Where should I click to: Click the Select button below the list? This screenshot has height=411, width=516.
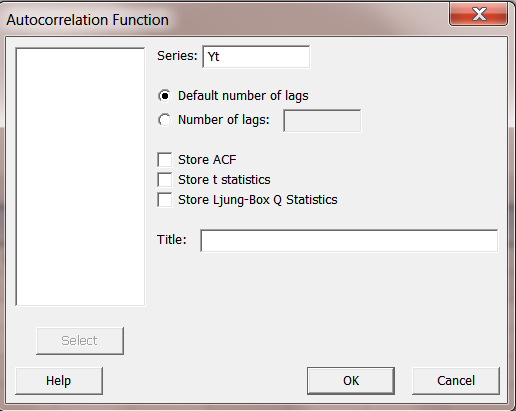(80, 341)
